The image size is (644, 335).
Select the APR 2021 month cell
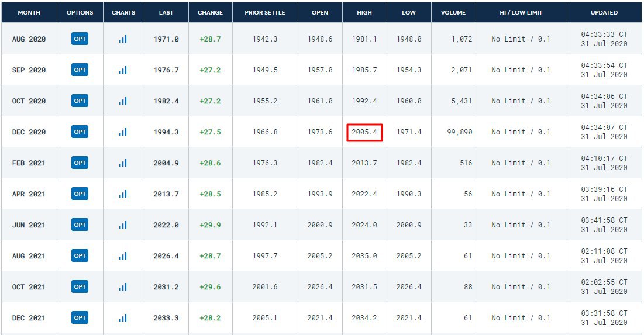(x=29, y=194)
